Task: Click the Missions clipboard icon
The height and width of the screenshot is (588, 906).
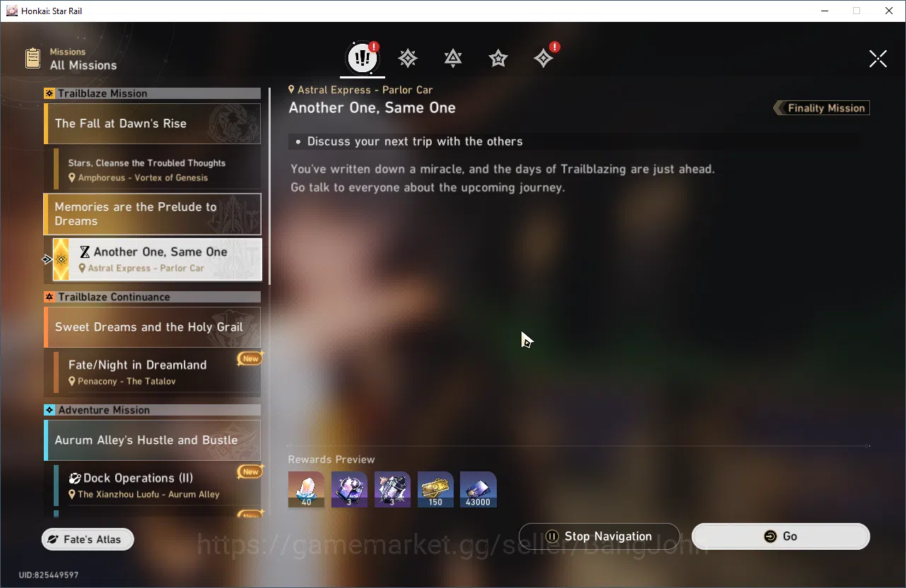Action: coord(33,58)
